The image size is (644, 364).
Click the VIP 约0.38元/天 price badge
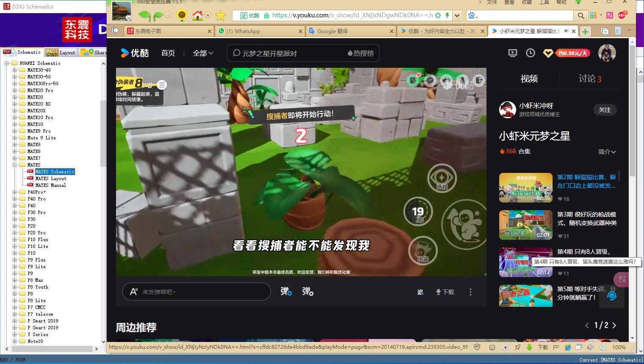coord(573,53)
